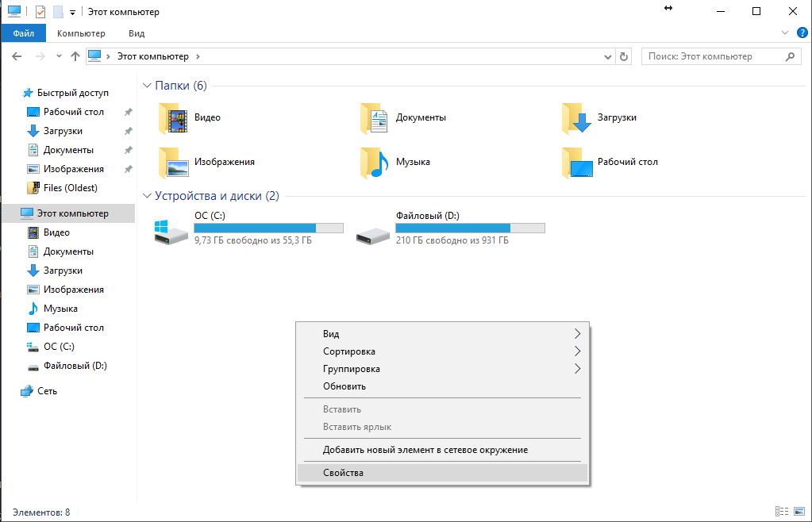This screenshot has height=522, width=812.
Task: Select Изображения under Этот компьютер
Action: [x=65, y=290]
